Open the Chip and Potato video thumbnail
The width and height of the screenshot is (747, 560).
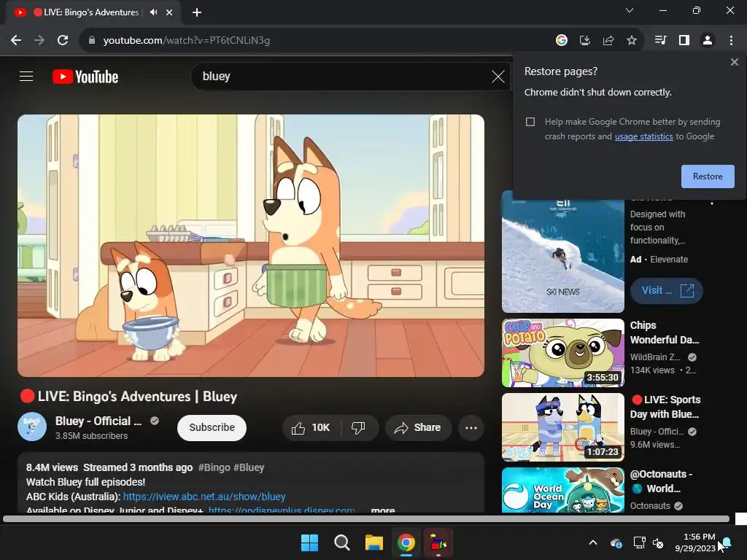562,352
